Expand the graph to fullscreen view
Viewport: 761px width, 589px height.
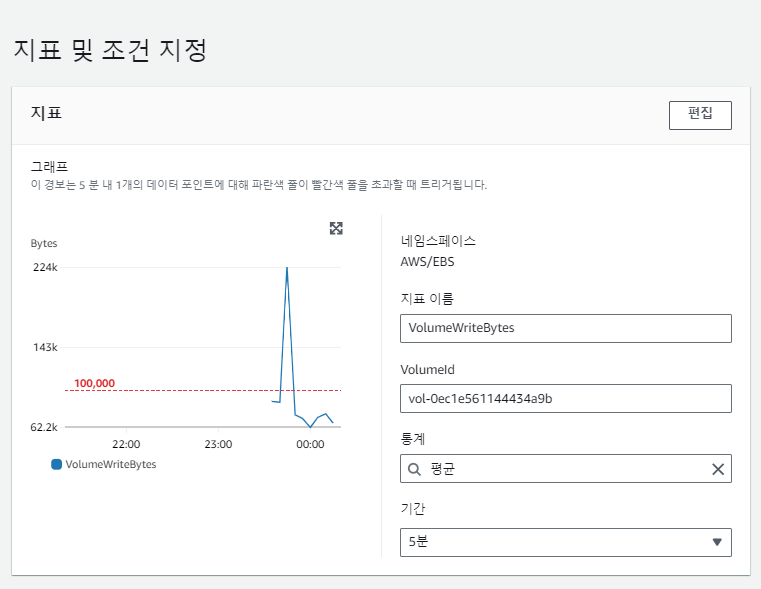[x=336, y=228]
